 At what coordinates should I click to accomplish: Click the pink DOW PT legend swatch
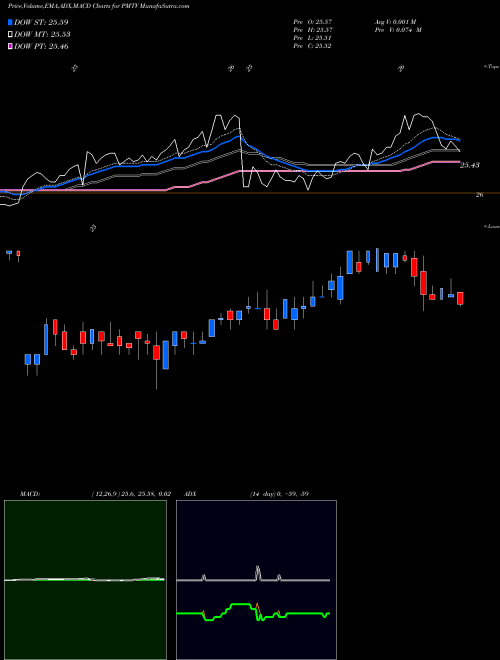[10, 46]
